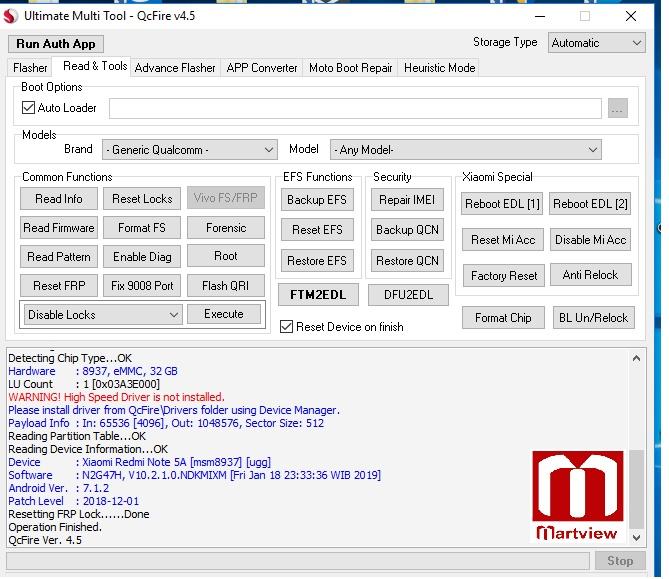Click the Read Pattern button
The width and height of the screenshot is (669, 579).
pos(59,257)
